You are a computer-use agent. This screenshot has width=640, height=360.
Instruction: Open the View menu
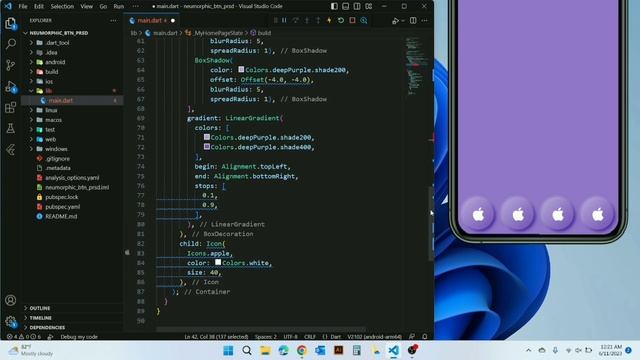tap(86, 6)
